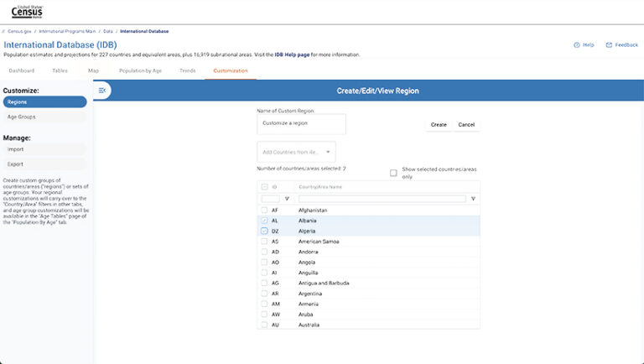Click Import under Manage
This screenshot has width=644, height=364.
tap(44, 149)
